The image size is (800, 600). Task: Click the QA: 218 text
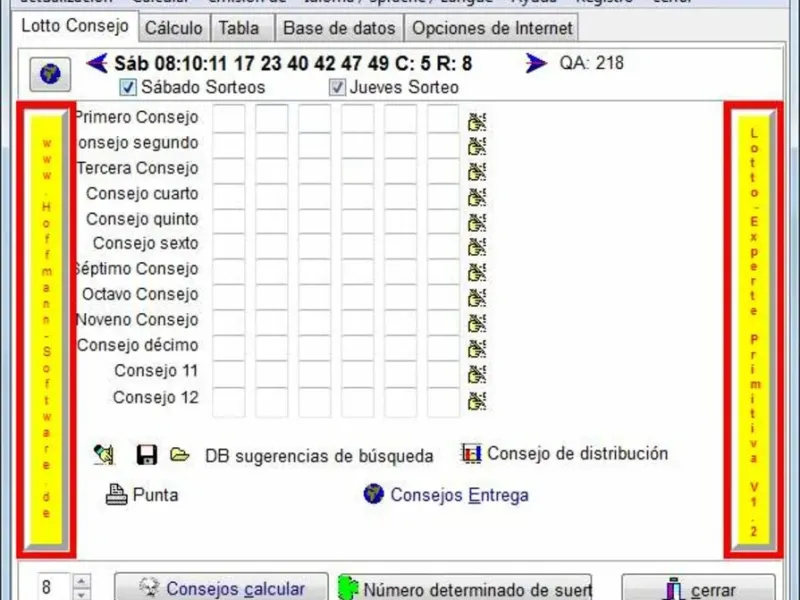[x=591, y=63]
